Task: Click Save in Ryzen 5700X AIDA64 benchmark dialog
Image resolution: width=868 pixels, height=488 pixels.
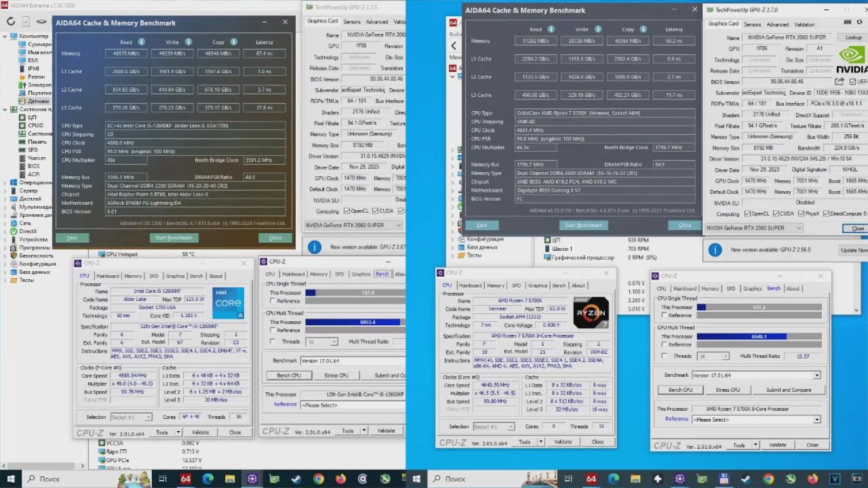Action: [481, 225]
